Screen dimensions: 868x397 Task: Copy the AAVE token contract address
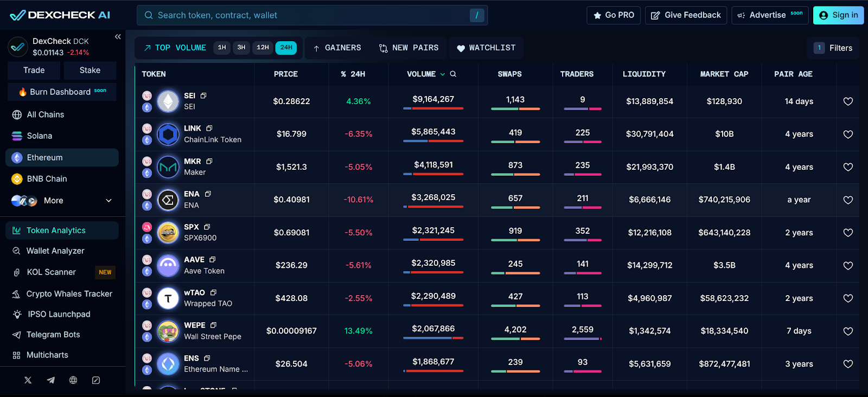[213, 260]
